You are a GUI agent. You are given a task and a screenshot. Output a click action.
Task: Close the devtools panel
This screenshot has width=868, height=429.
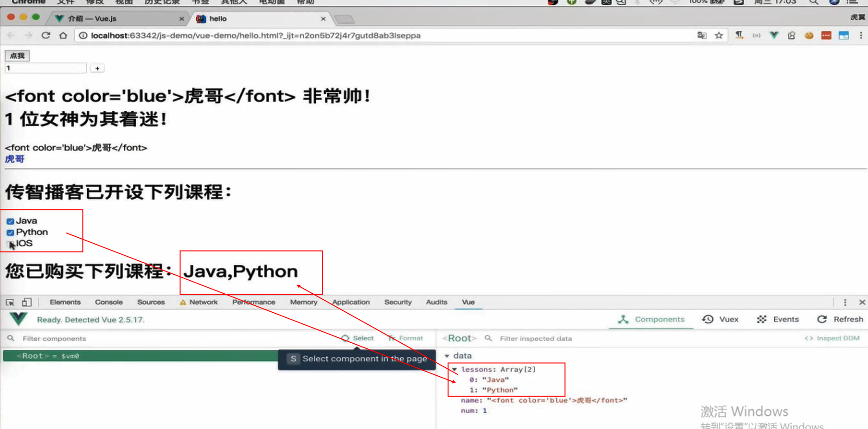pyautogui.click(x=862, y=302)
